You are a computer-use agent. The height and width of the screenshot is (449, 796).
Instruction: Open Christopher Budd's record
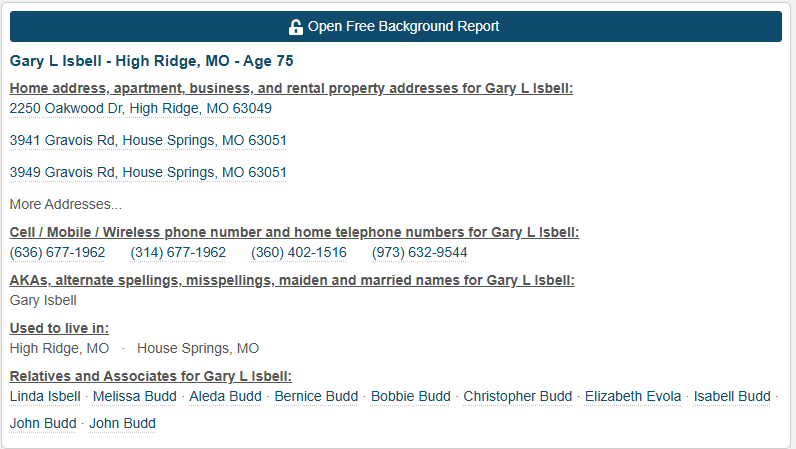coord(517,396)
